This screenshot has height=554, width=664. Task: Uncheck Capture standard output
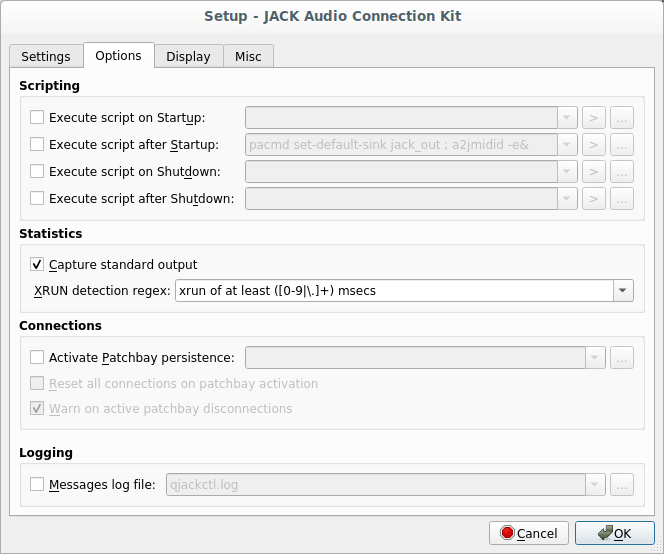37,265
